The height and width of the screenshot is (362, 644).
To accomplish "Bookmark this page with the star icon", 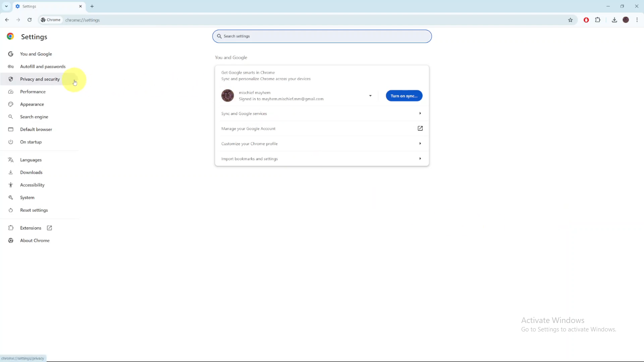I will 570,20.
